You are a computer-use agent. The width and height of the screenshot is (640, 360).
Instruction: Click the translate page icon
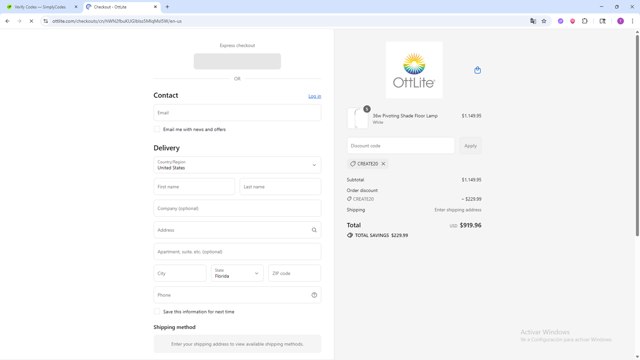533,21
